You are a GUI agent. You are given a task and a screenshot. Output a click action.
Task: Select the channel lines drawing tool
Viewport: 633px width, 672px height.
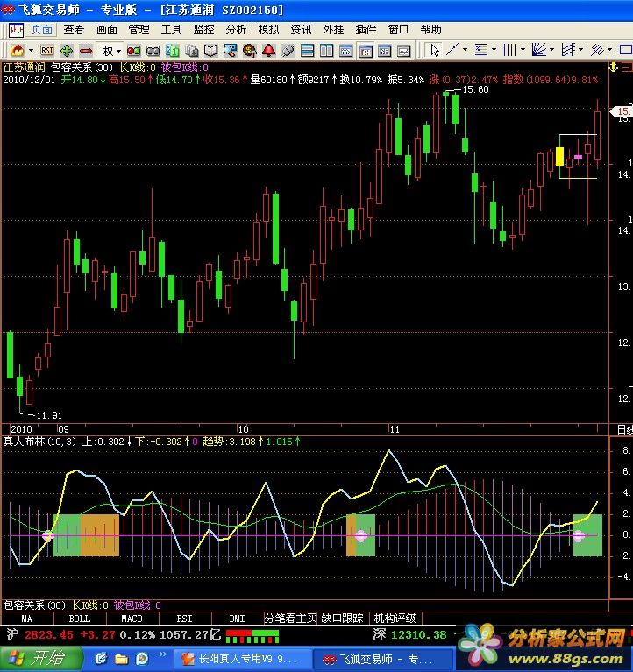pyautogui.click(x=568, y=50)
